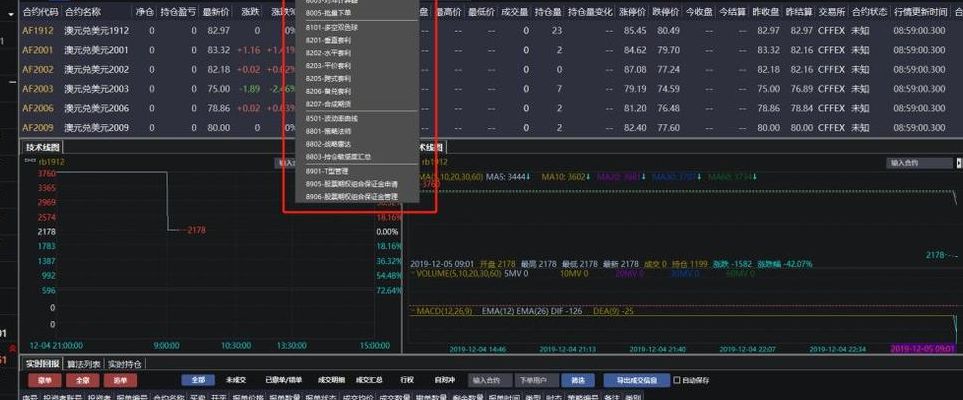Select the 行权 filter
The height and width of the screenshot is (400, 963).
407,380
